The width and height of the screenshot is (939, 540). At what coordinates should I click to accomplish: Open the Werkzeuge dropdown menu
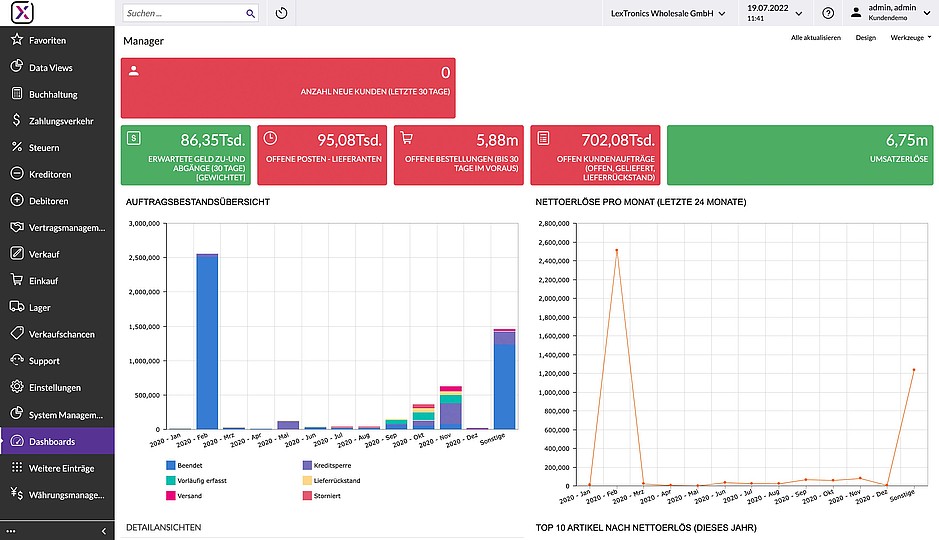(911, 38)
